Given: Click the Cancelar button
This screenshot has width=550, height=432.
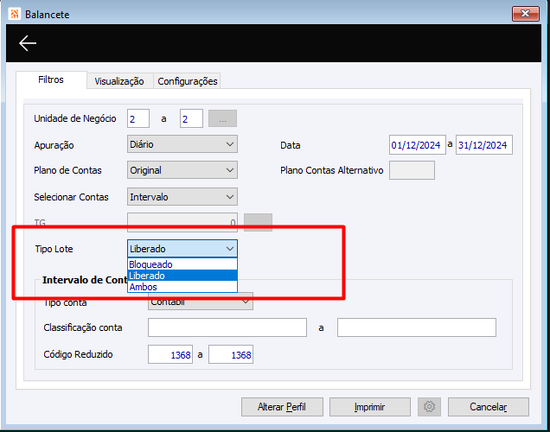Looking at the screenshot, I should (488, 407).
